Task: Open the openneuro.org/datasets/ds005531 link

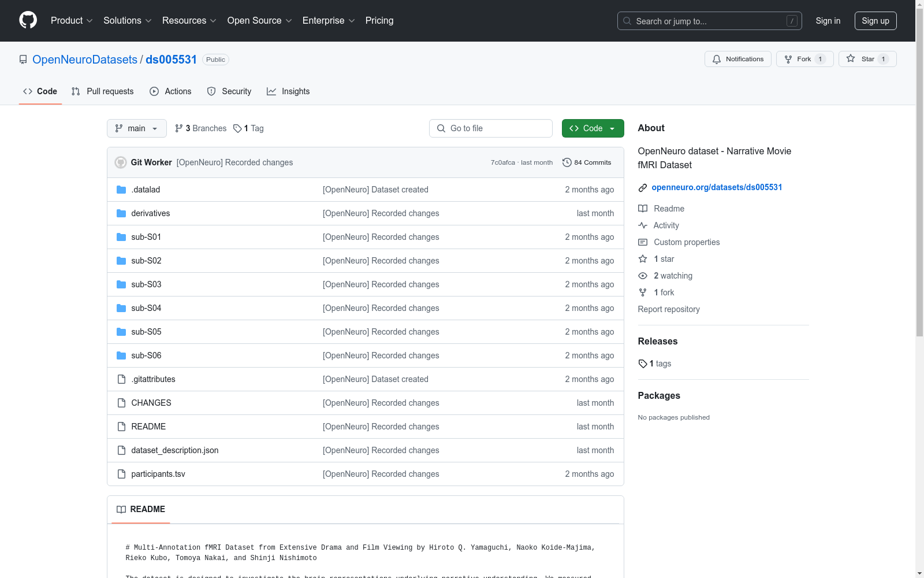Action: pos(717,187)
